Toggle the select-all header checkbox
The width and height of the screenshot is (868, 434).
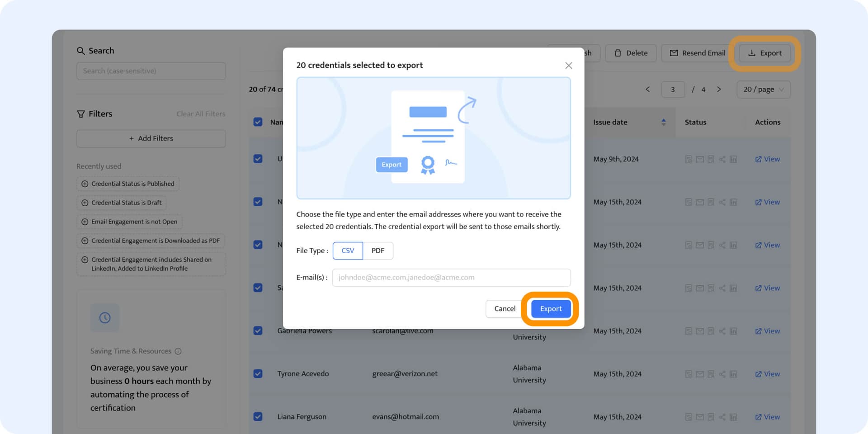258,122
